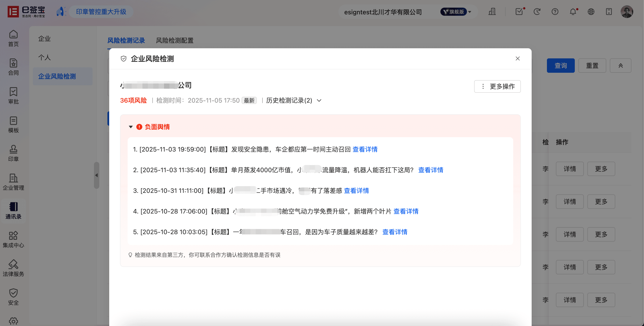
Task: Switch to the 风险检测配置 tab
Action: [x=175, y=40]
